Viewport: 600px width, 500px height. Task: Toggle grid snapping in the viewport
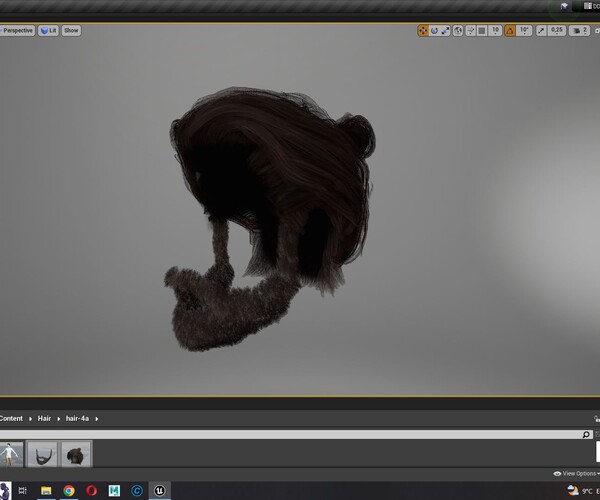(482, 31)
